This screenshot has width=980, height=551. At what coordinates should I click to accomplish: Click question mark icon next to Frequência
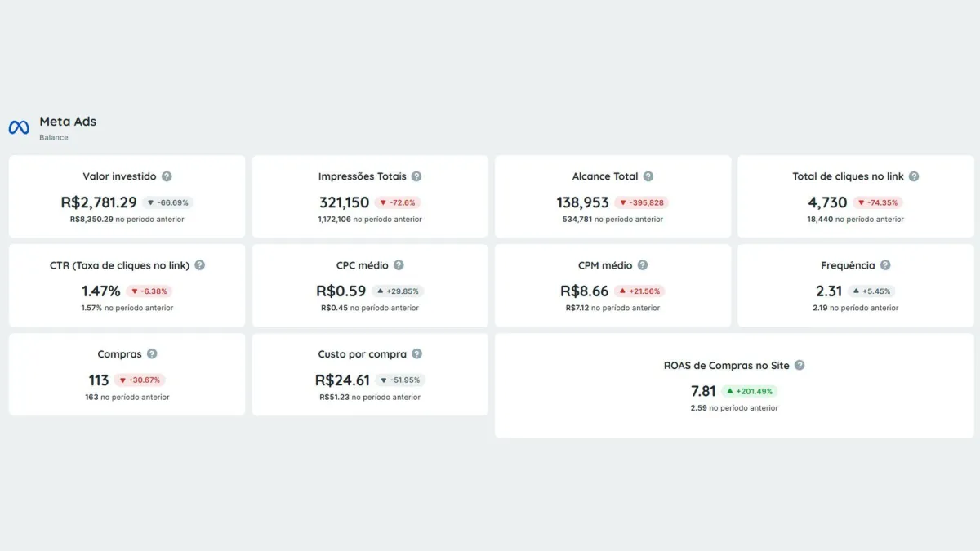(885, 265)
